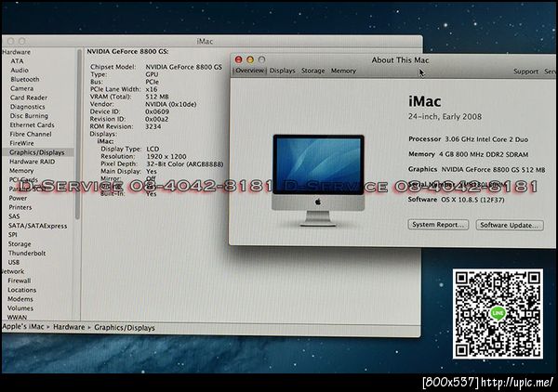This screenshot has width=558, height=392.
Task: Select Locations under Network
Action: (22, 290)
